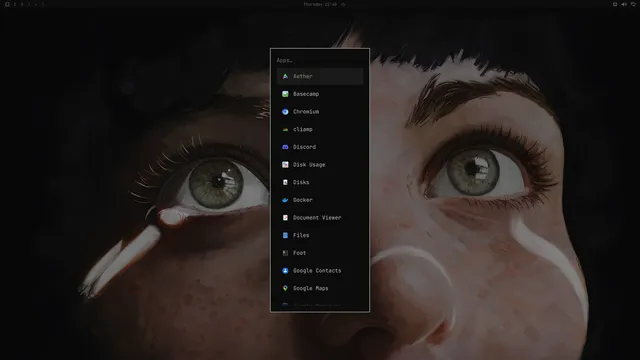The width and height of the screenshot is (640, 360).
Task: Click the volume icon in top bar
Action: coord(624,4)
